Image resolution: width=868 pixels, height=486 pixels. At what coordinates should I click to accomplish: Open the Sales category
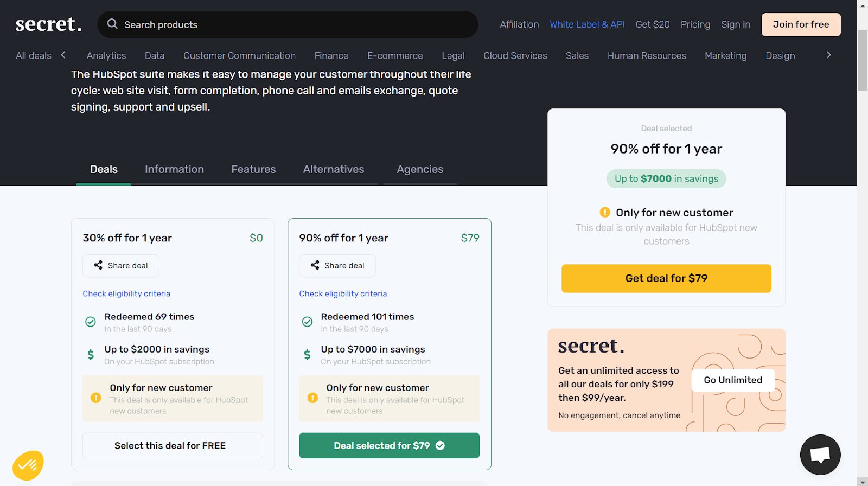(577, 55)
